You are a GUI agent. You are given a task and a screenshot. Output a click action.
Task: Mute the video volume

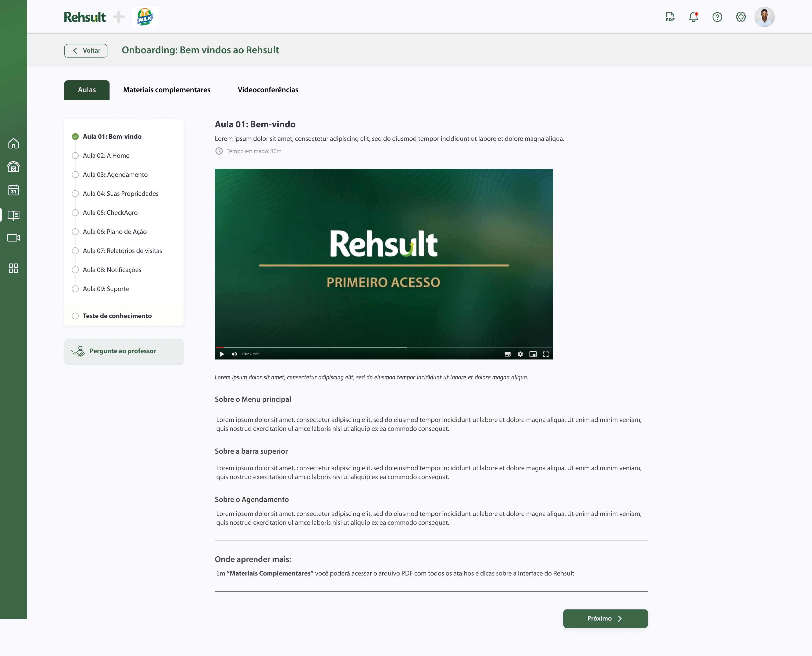point(234,354)
